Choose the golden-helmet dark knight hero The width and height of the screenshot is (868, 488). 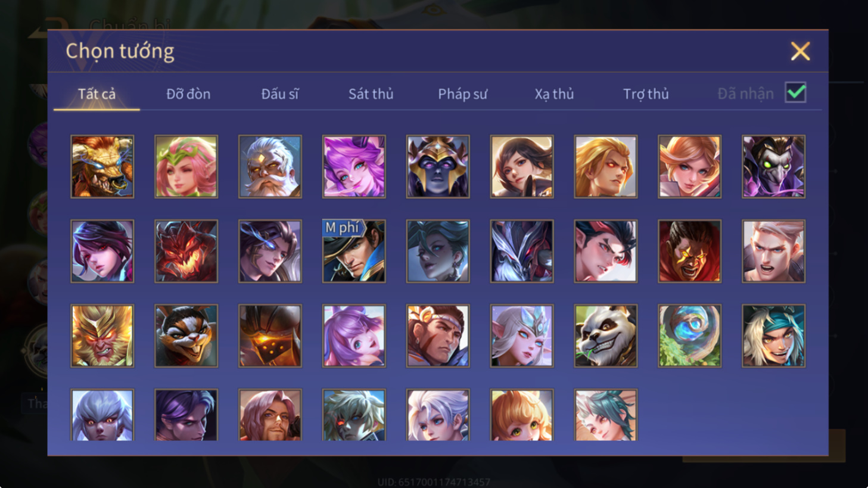(x=438, y=166)
